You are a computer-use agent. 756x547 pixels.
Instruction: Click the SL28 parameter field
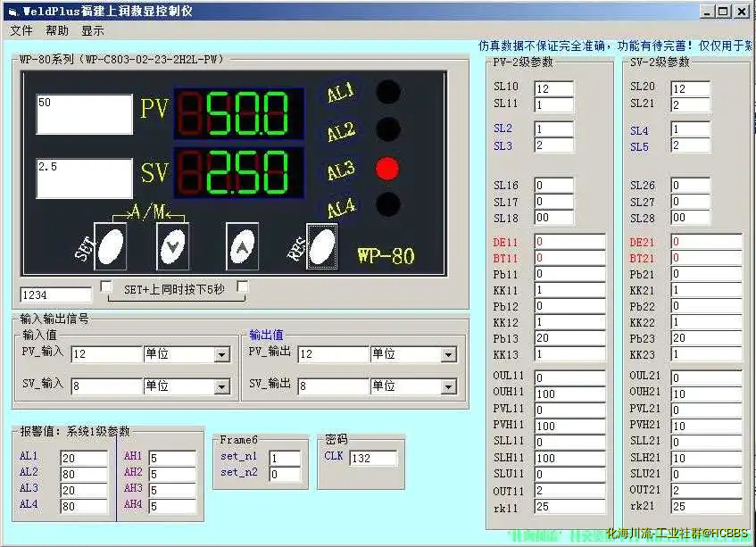pos(691,218)
